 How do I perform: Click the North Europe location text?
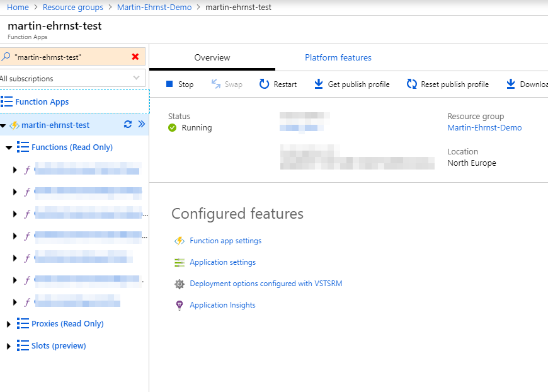point(471,163)
